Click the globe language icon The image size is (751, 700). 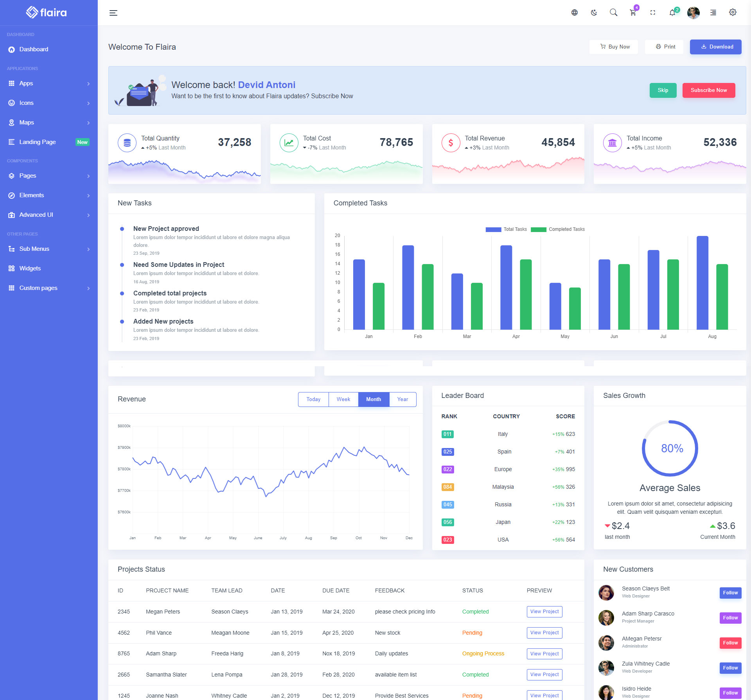574,13
